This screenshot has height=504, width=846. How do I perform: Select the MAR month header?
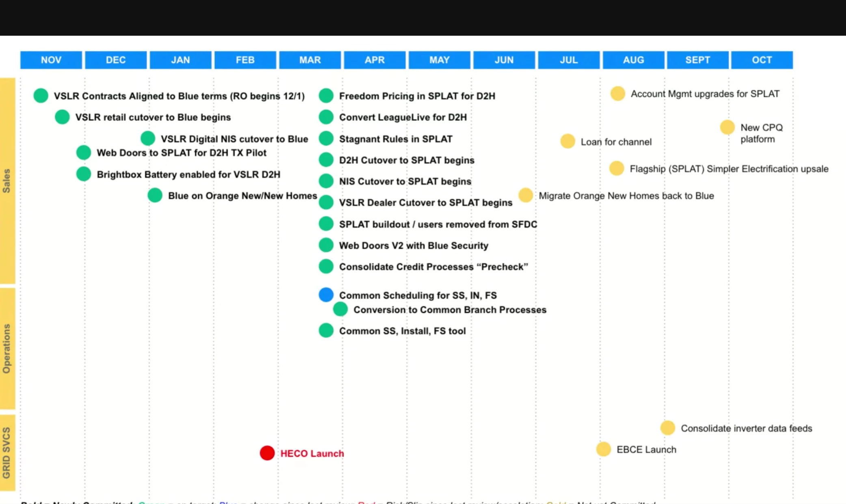(310, 60)
